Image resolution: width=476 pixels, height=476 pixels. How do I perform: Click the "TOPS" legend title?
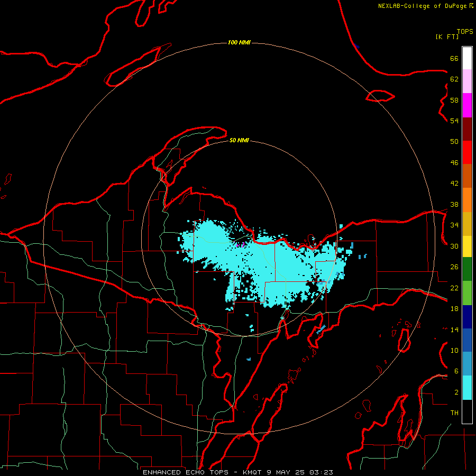coord(465,32)
